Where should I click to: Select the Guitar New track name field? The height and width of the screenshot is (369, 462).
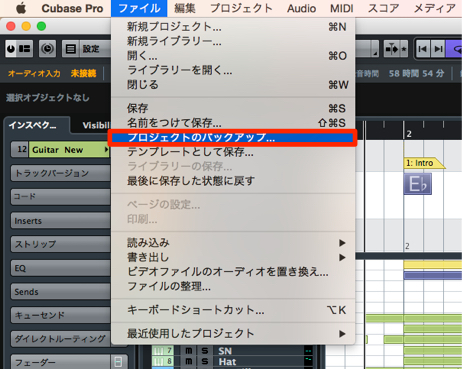pos(68,150)
